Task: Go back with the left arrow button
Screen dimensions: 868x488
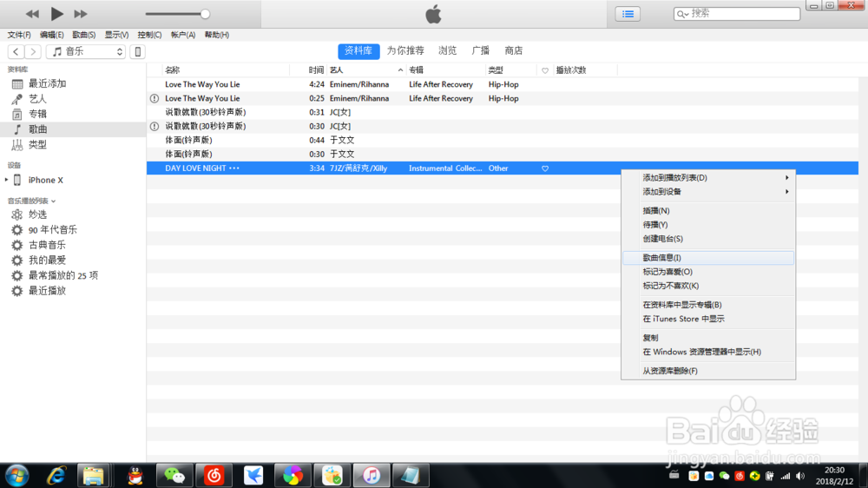Action: (x=16, y=51)
